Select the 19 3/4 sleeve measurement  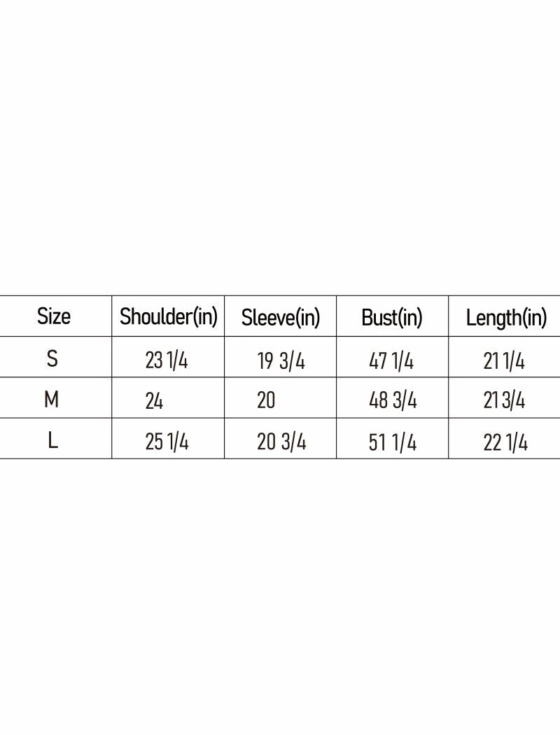click(281, 361)
